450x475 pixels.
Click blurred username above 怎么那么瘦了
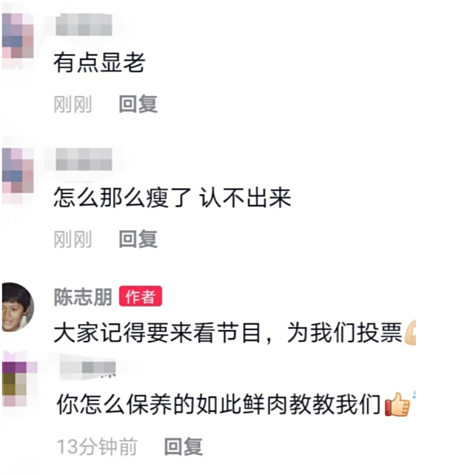coord(84,159)
